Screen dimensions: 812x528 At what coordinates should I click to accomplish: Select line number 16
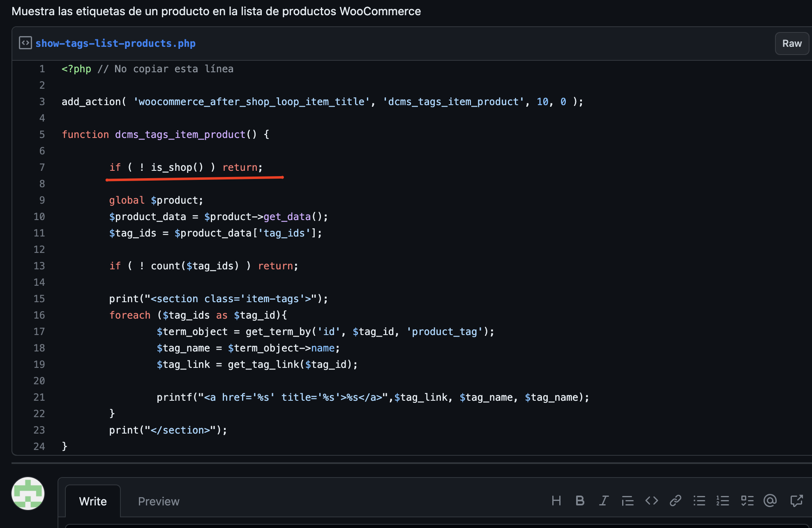point(39,315)
